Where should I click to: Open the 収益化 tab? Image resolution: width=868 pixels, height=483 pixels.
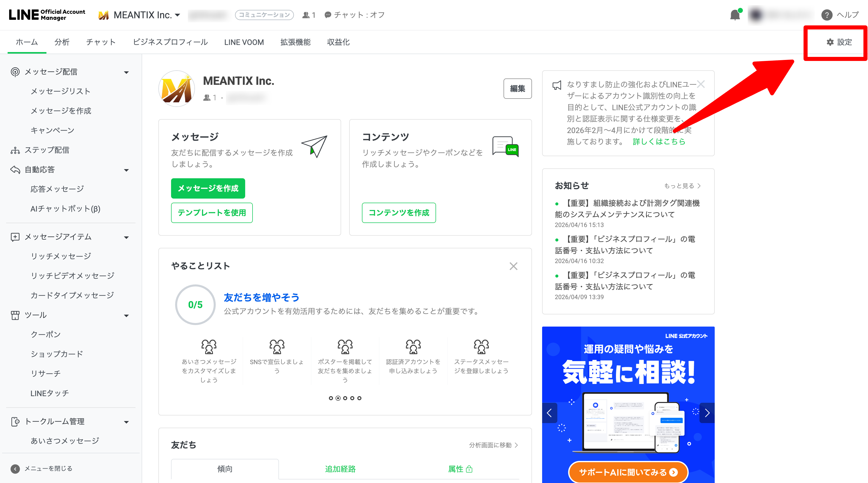point(338,42)
